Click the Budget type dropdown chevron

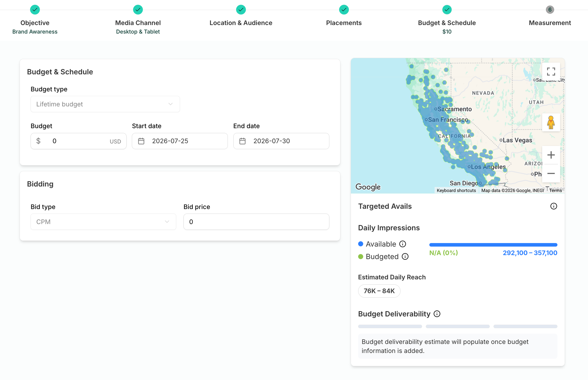pyautogui.click(x=171, y=104)
